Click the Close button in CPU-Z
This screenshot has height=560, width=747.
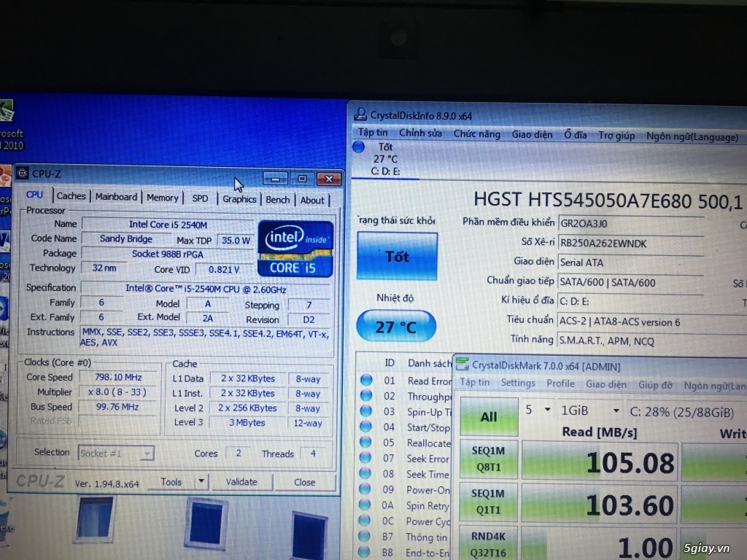click(304, 483)
